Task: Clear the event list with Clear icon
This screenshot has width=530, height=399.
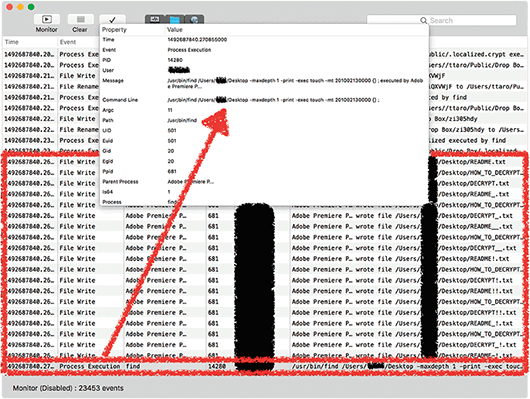Action: [80, 19]
